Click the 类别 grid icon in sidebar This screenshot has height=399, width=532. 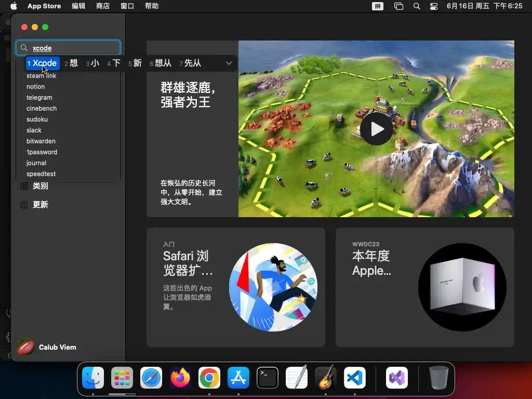[x=24, y=186]
